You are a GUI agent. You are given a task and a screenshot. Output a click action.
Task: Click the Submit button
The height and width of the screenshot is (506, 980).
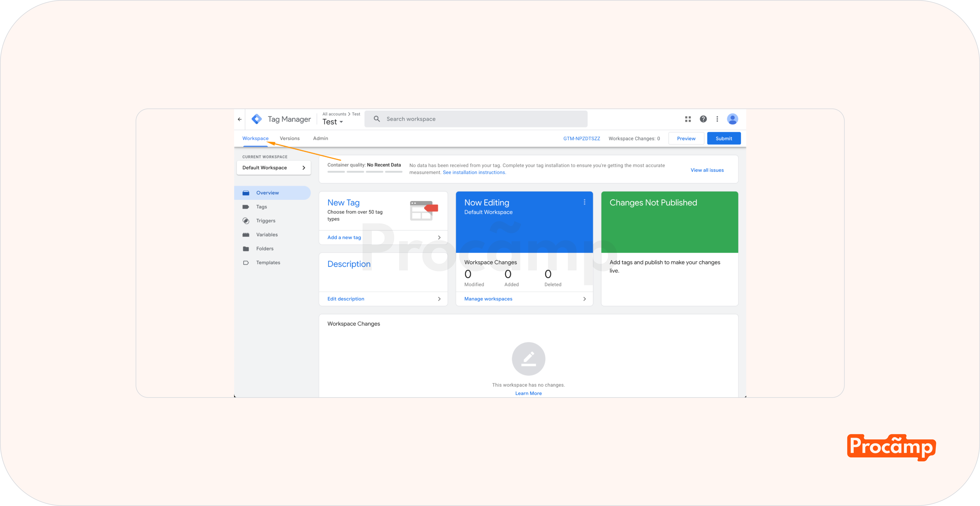point(724,139)
